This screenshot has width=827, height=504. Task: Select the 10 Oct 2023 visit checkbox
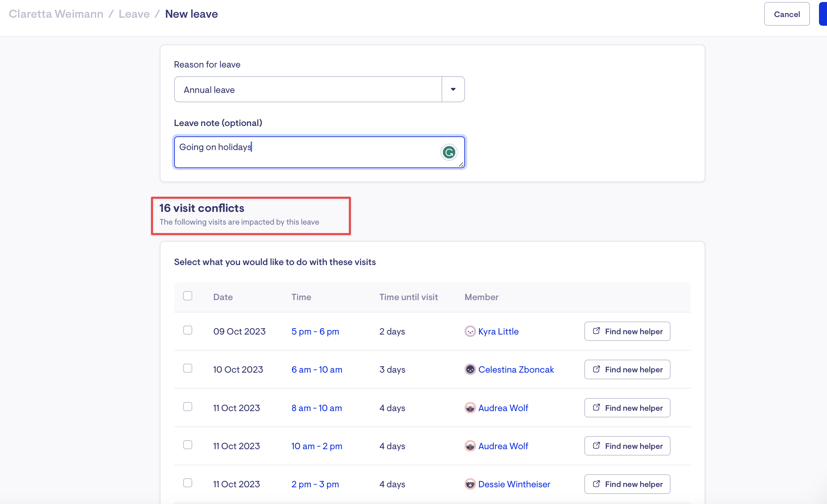click(x=188, y=368)
